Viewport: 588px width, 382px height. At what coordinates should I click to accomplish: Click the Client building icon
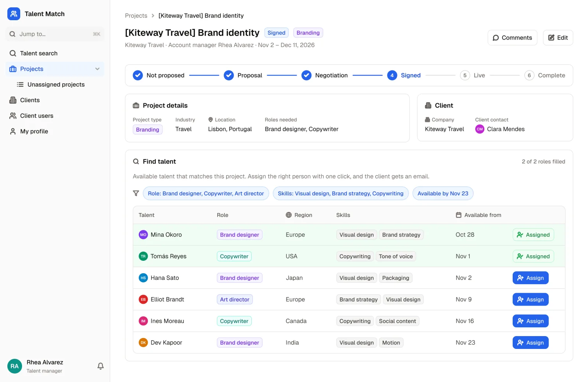(x=428, y=105)
